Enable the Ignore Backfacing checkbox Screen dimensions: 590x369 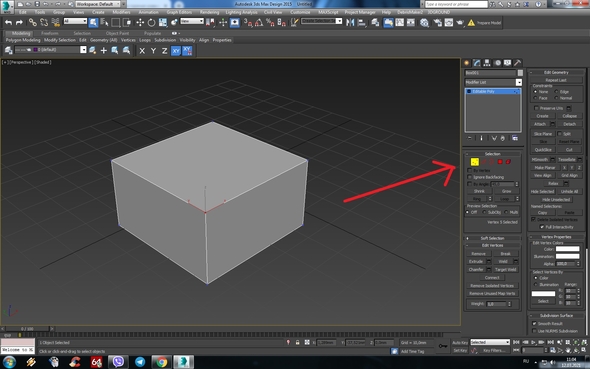point(470,177)
